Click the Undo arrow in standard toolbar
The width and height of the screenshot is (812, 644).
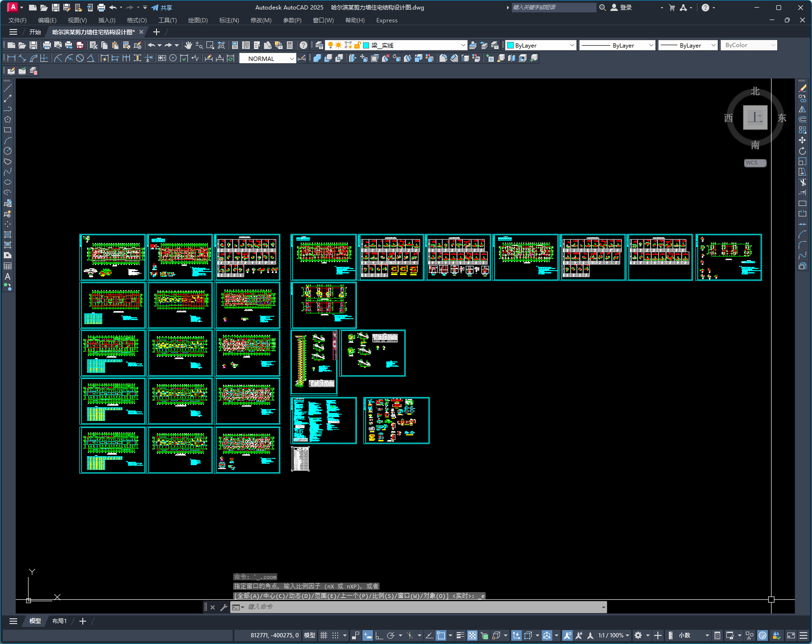coord(151,45)
